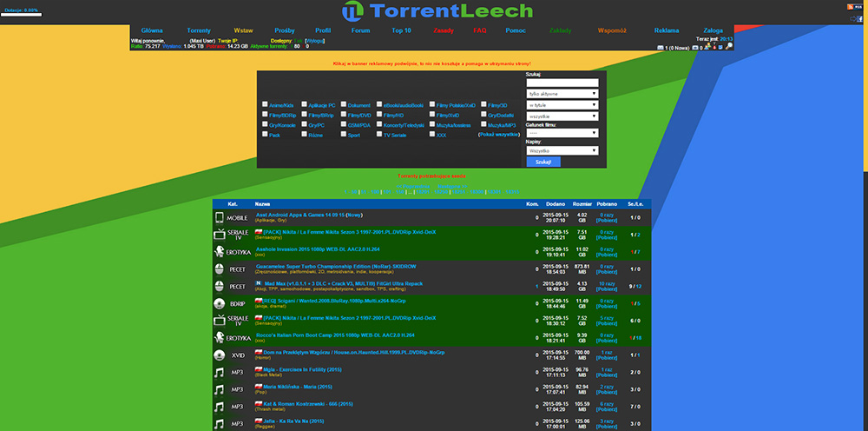The width and height of the screenshot is (868, 431).
Task: Open Top 10 in navigation
Action: click(x=401, y=30)
